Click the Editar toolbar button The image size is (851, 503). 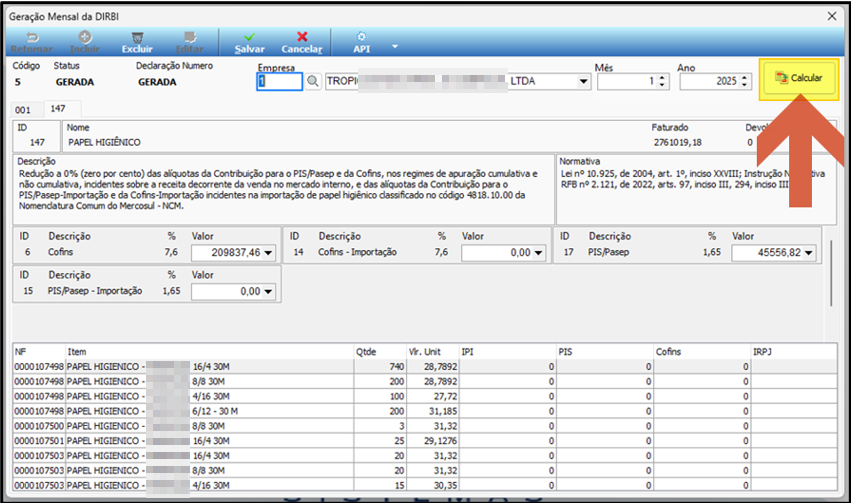click(x=189, y=42)
